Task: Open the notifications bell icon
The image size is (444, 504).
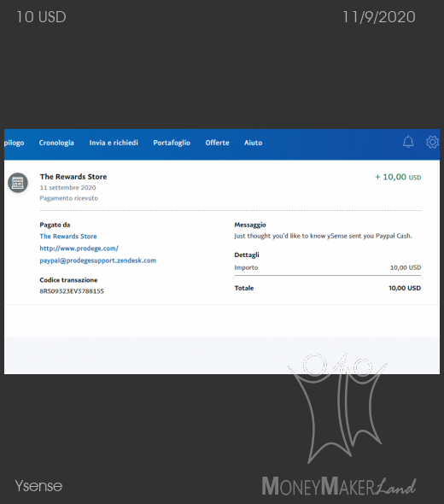Action: [x=408, y=142]
